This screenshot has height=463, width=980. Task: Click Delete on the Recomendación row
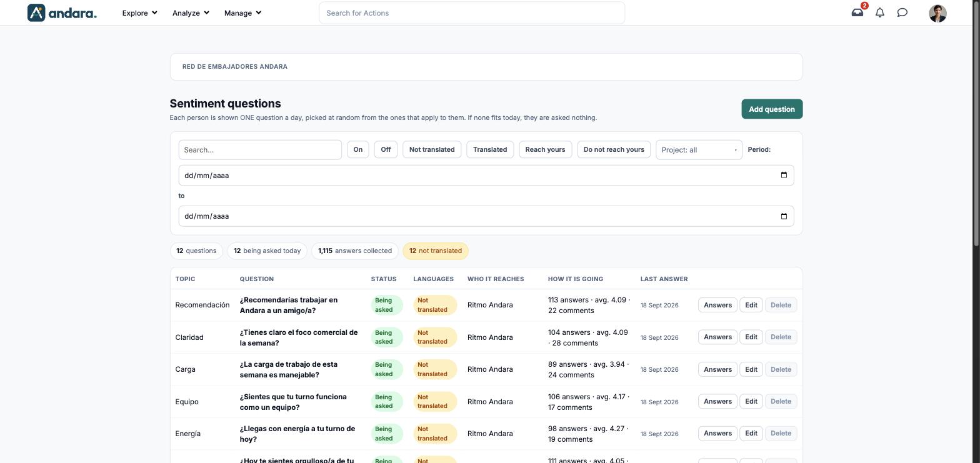pos(781,305)
